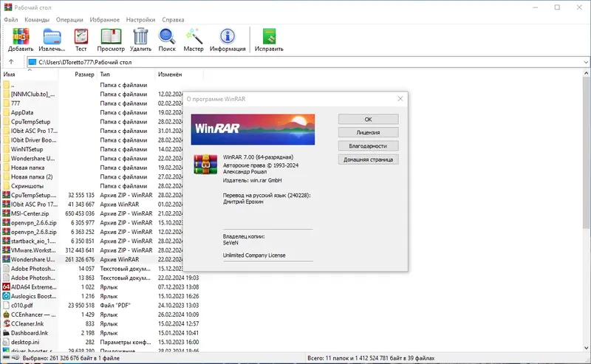
Task: Click status text Всего: 11 папок
Action: coord(371,358)
